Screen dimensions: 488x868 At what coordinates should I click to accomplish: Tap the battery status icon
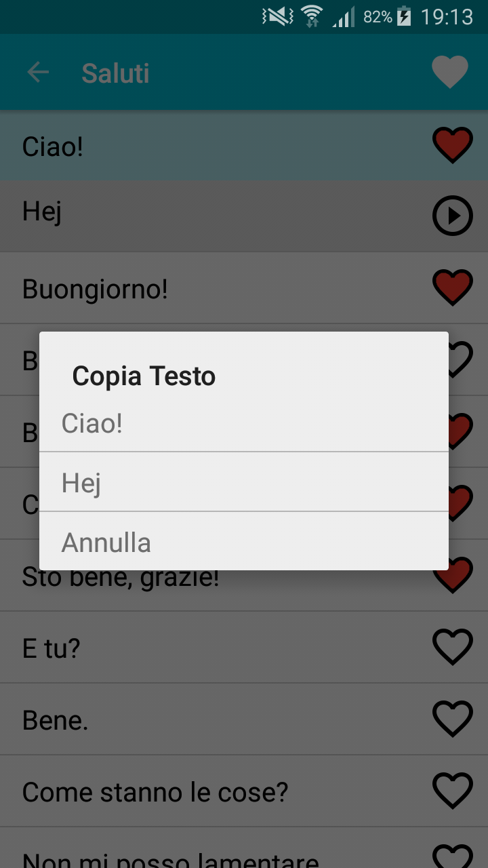click(x=404, y=16)
